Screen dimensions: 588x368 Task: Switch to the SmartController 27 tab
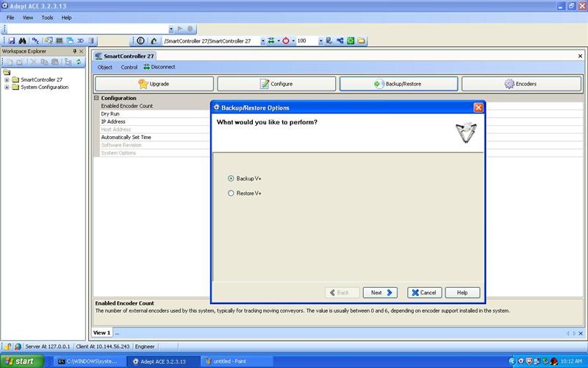coord(124,56)
